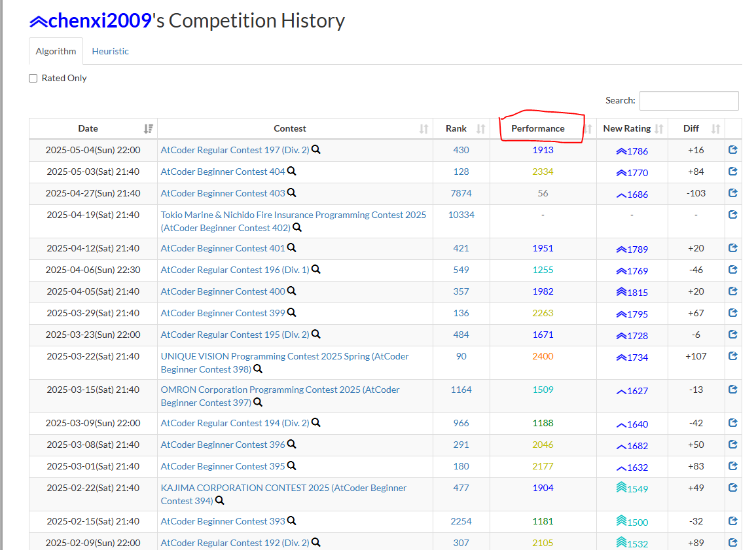This screenshot has width=756, height=550.
Task: Click magnifier next to AtCoder Regular Contest 195
Action: click(x=315, y=335)
